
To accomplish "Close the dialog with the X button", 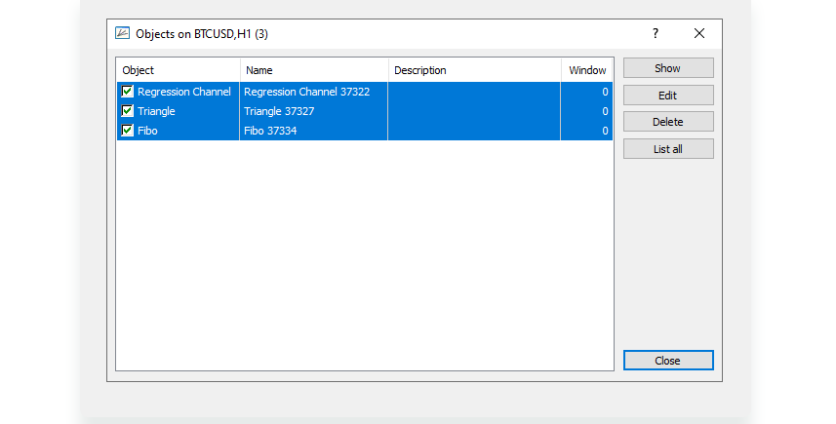I will coord(699,33).
